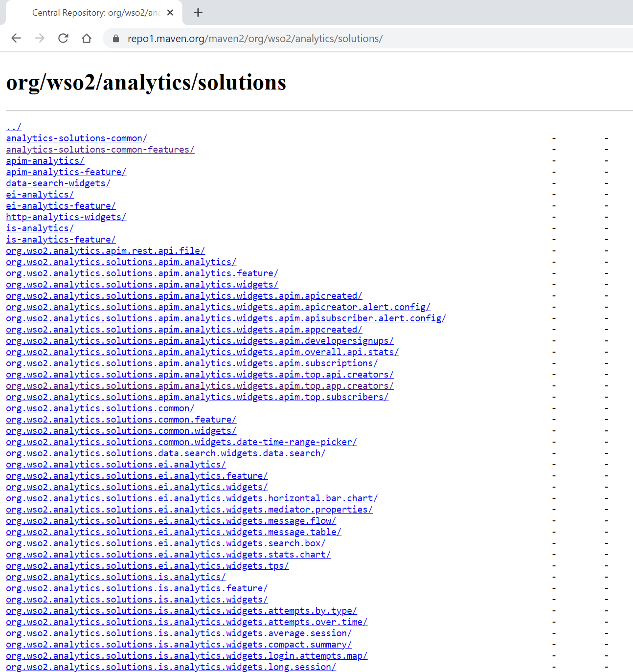Image resolution: width=633 pixels, height=672 pixels.
Task: Open the widgets.apim.appcreated/ link
Action: [184, 330]
